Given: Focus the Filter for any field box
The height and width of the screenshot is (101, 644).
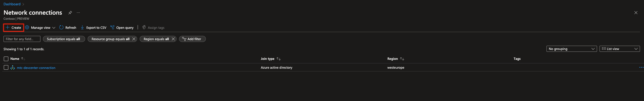Looking at the screenshot, I should pos(22,39).
